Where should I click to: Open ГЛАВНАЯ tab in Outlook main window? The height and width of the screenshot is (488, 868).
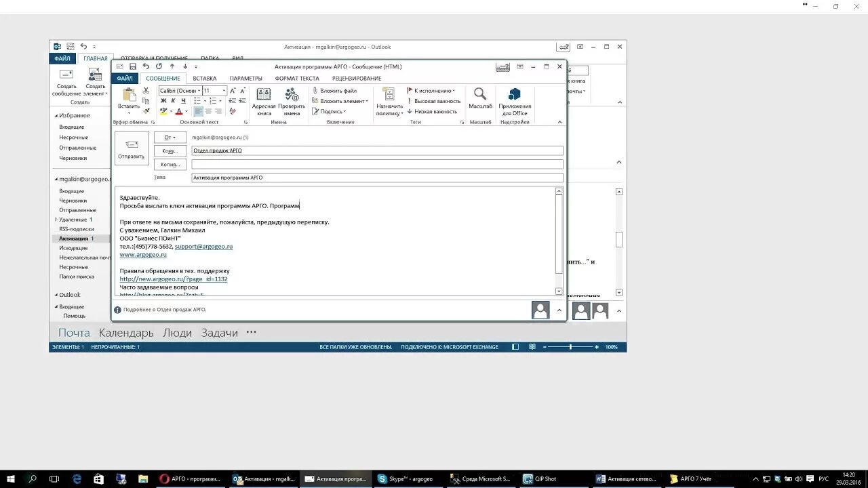(96, 58)
